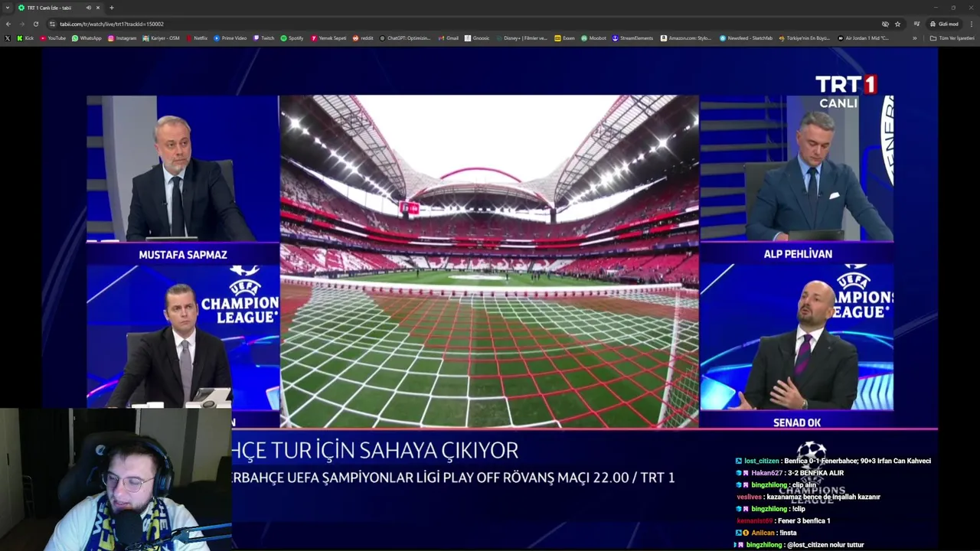Open the Netflix bookmark

(x=197, y=38)
